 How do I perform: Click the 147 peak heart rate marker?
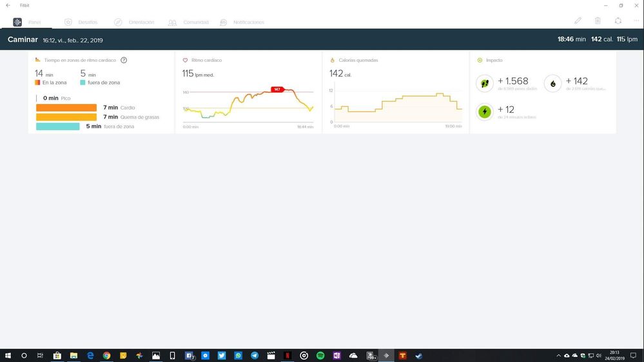tap(277, 90)
